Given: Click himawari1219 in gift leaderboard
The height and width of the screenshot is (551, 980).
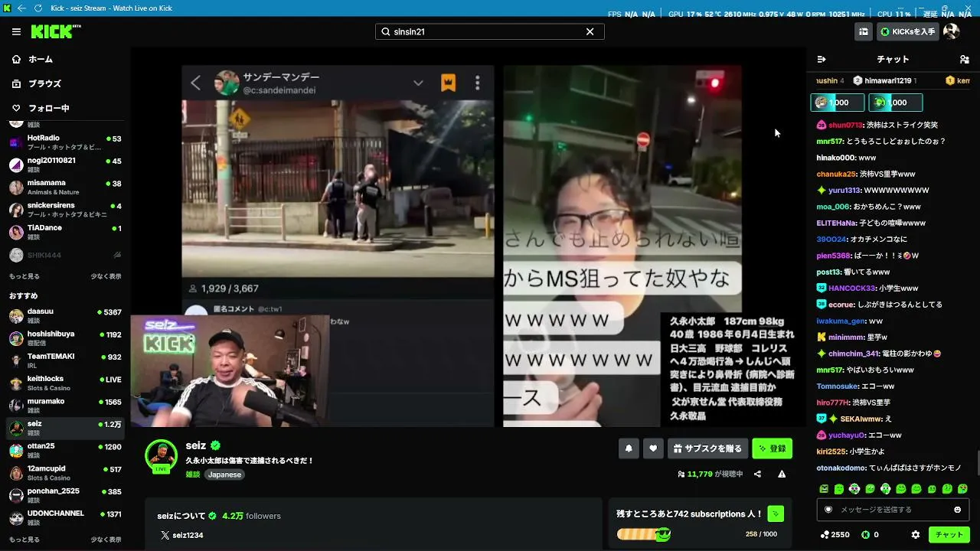Looking at the screenshot, I should (x=888, y=80).
